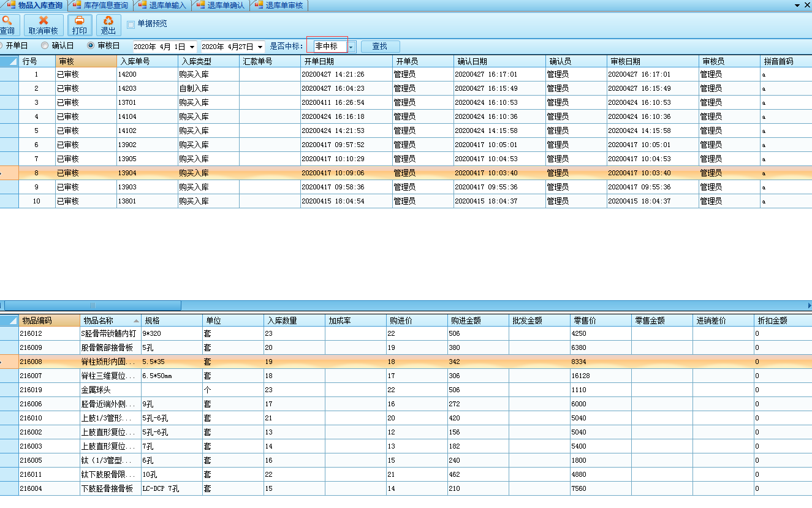Click 入库单号 13701 cell
This screenshot has width=812, height=508.
[147, 102]
